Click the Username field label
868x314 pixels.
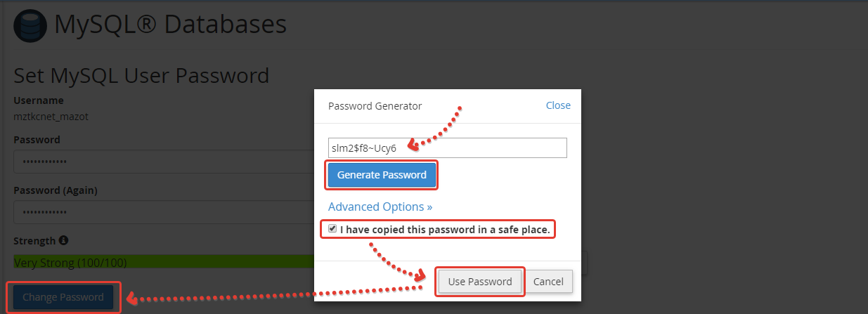pos(39,100)
